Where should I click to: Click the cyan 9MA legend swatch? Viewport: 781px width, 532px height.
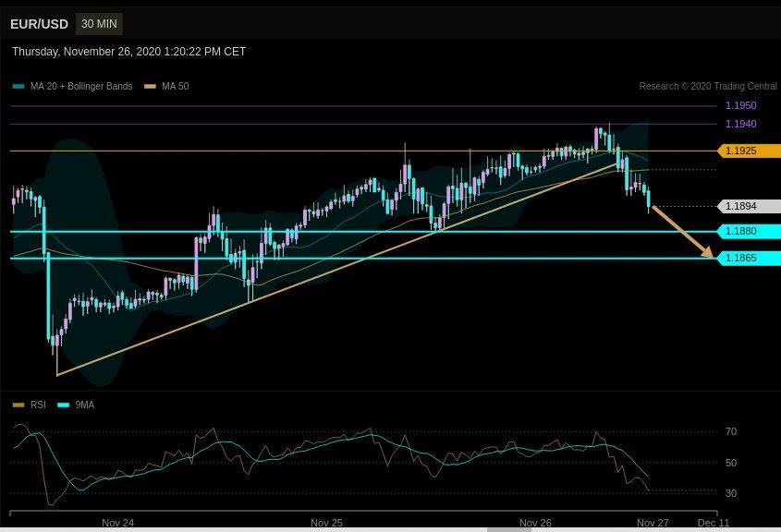[63, 405]
